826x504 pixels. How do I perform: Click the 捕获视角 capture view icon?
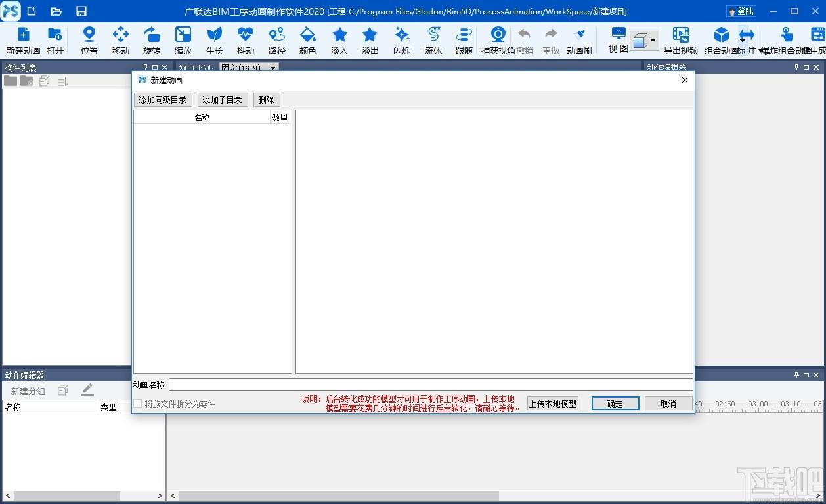[x=498, y=41]
